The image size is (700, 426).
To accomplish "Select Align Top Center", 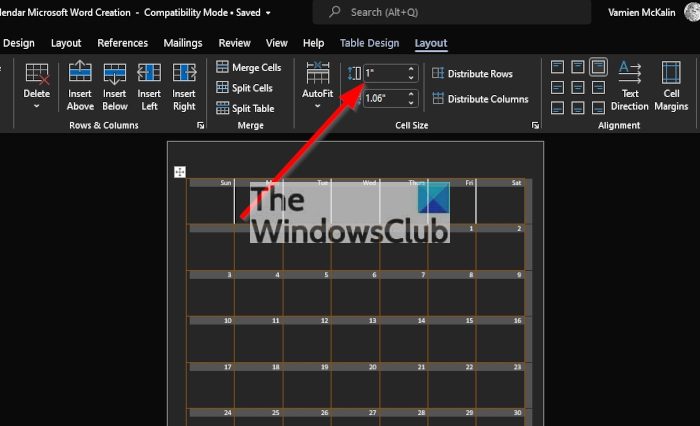I will coord(578,67).
